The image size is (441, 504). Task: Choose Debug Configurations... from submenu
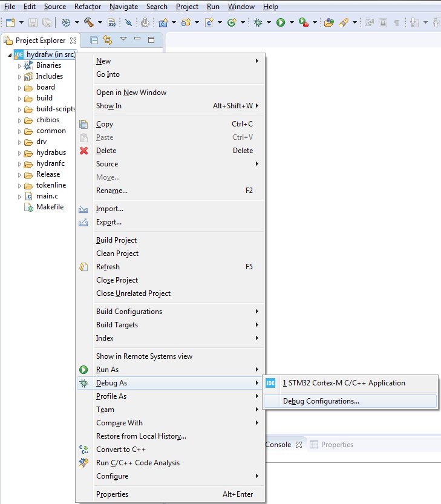[x=350, y=401]
